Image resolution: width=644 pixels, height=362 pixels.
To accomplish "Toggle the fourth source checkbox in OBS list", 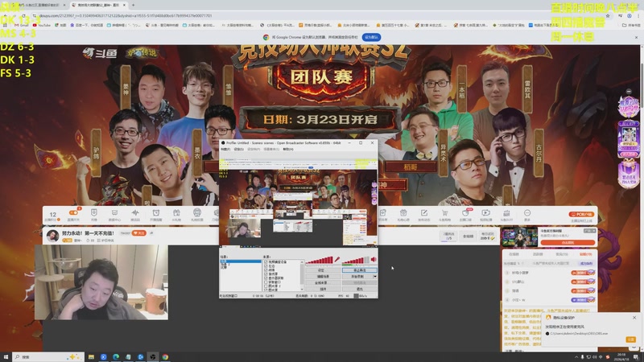I will coord(266,274).
